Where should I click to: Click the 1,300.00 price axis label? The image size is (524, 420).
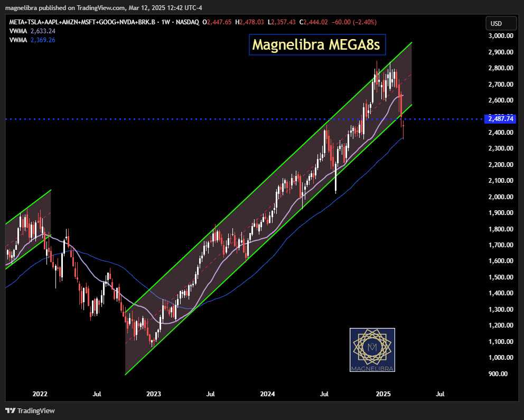[501, 310]
